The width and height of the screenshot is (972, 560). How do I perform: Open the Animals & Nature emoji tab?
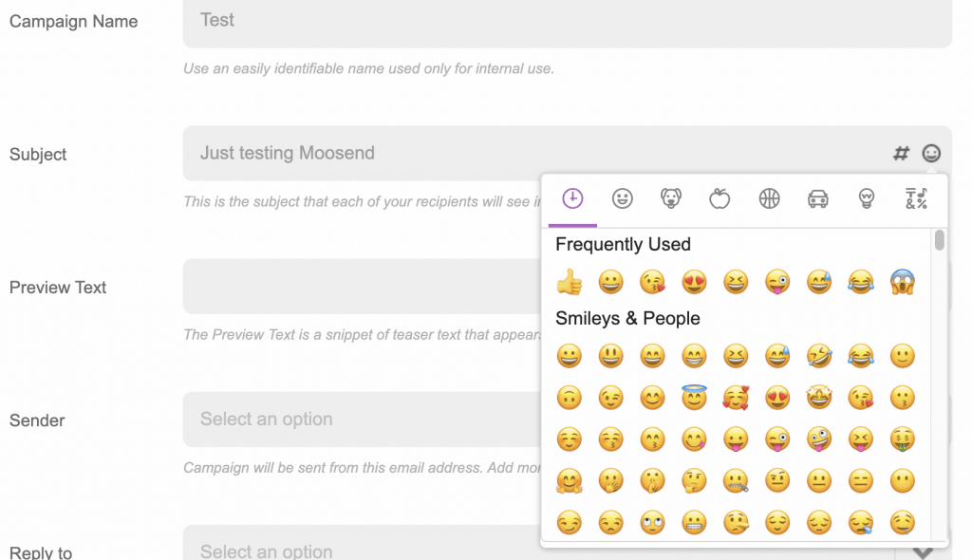pyautogui.click(x=671, y=198)
